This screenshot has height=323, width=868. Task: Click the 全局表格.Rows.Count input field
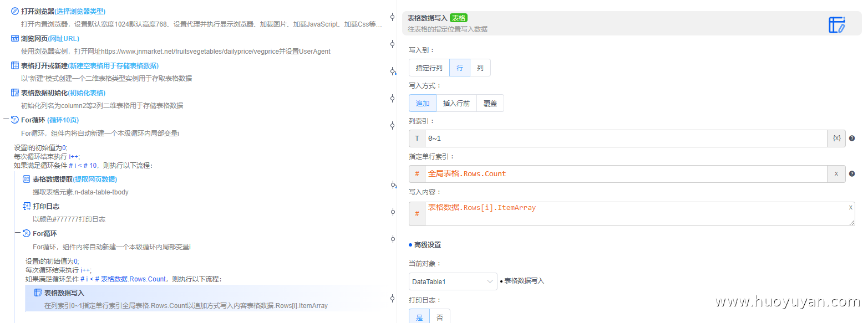626,173
